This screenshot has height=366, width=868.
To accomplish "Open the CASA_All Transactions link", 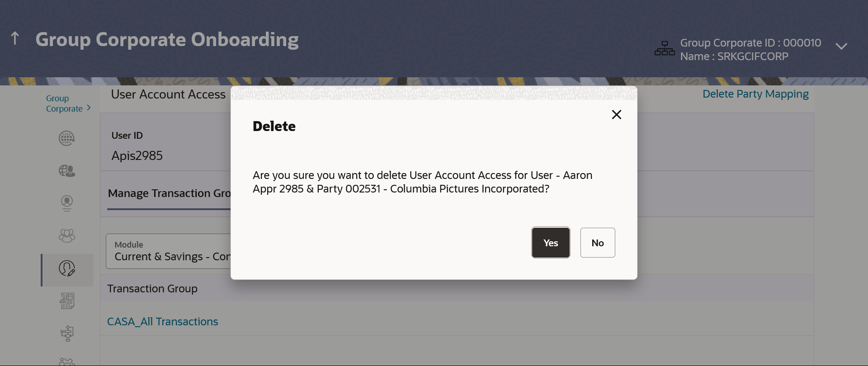I will coord(162,322).
